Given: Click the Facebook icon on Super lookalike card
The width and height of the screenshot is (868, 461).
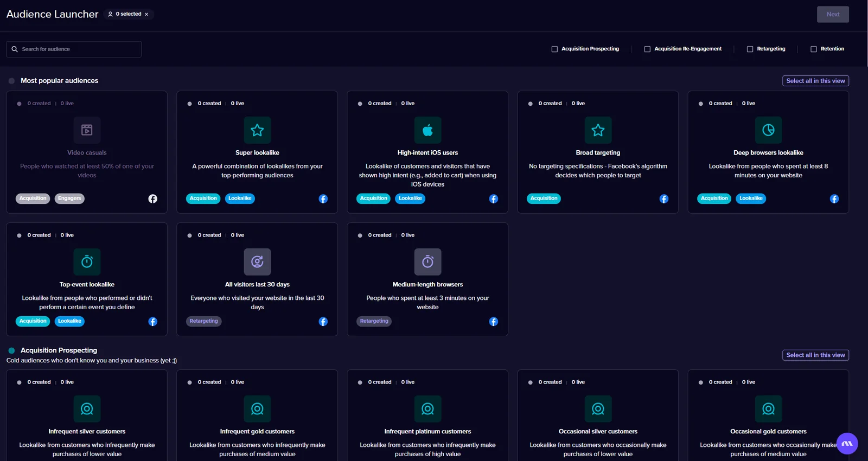Looking at the screenshot, I should click(323, 199).
